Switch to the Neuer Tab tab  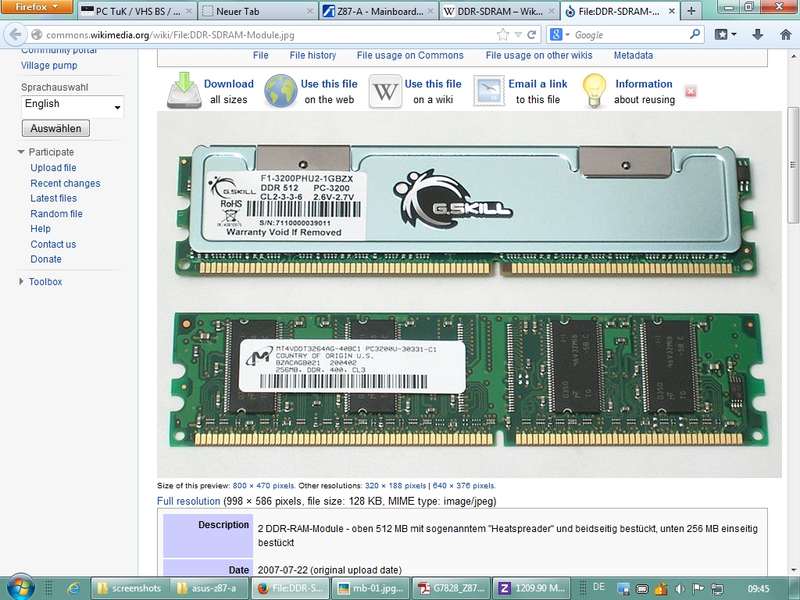coord(258,11)
